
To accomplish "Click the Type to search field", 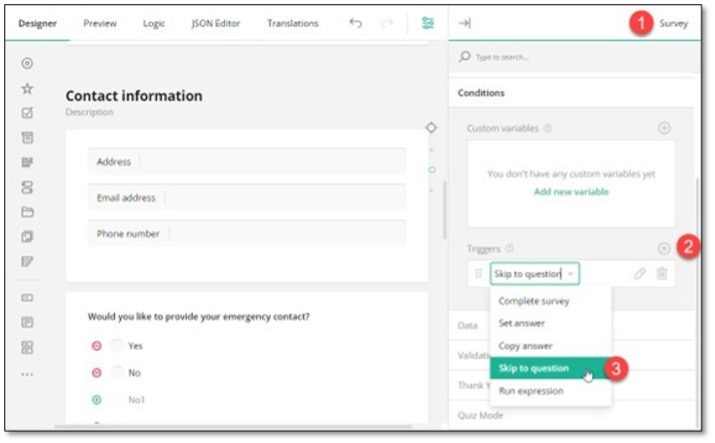I will click(x=570, y=57).
